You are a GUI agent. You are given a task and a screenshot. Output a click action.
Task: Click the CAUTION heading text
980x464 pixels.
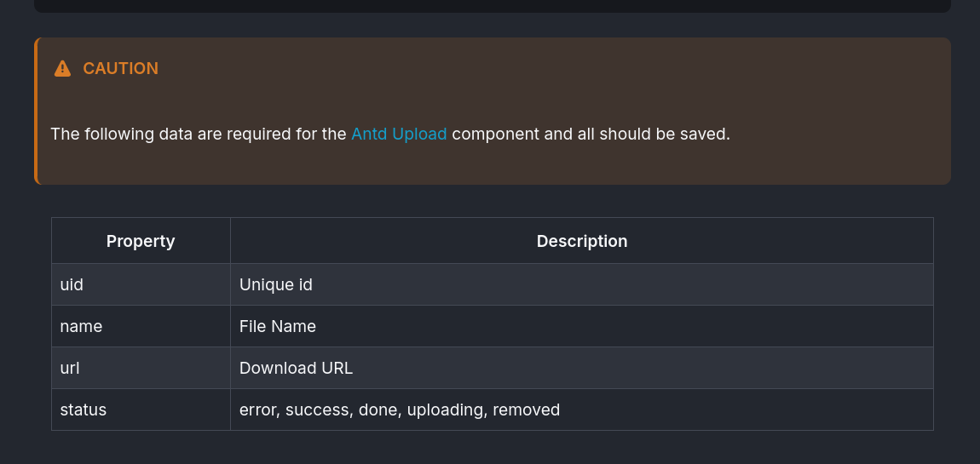pyautogui.click(x=121, y=69)
